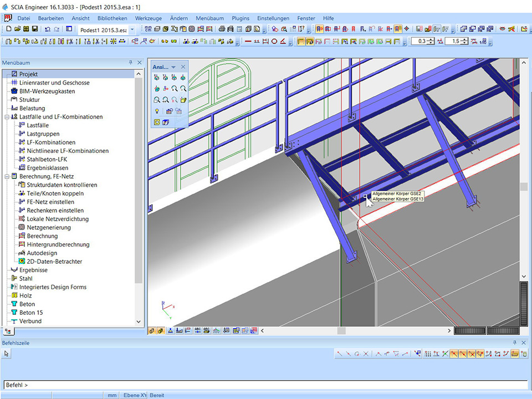Select Berechnung item in the tree
Screen dimensions: 532x399
pyautogui.click(x=42, y=236)
